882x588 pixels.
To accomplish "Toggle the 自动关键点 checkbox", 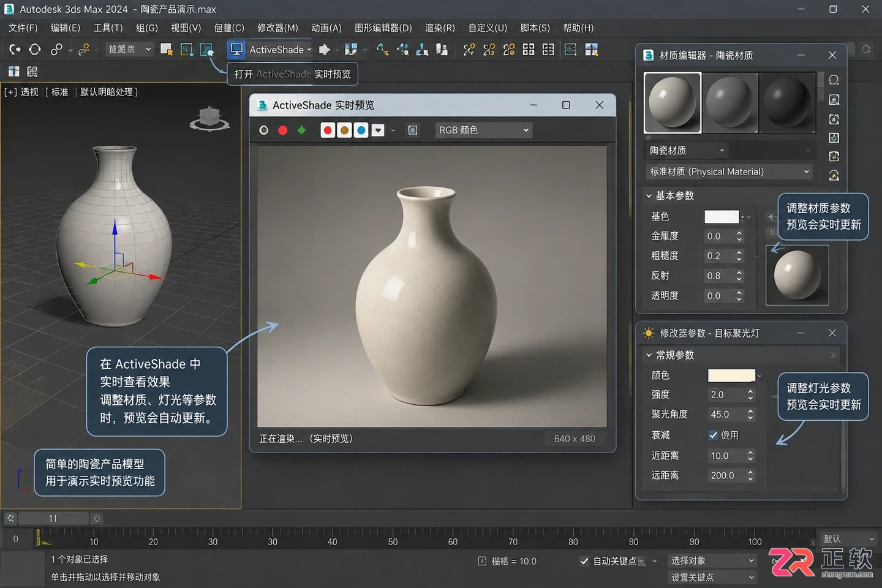I will 584,561.
